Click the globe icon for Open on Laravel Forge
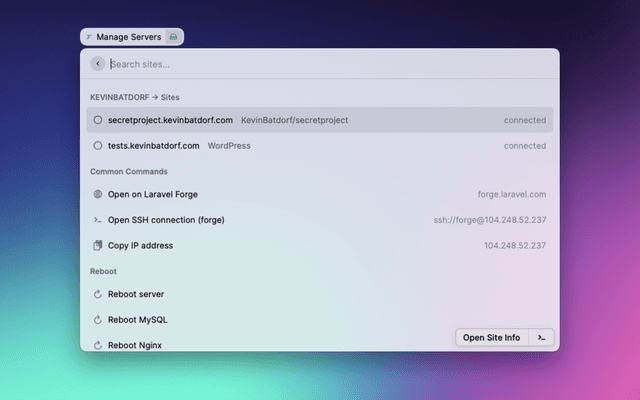The image size is (640, 400). [97, 194]
